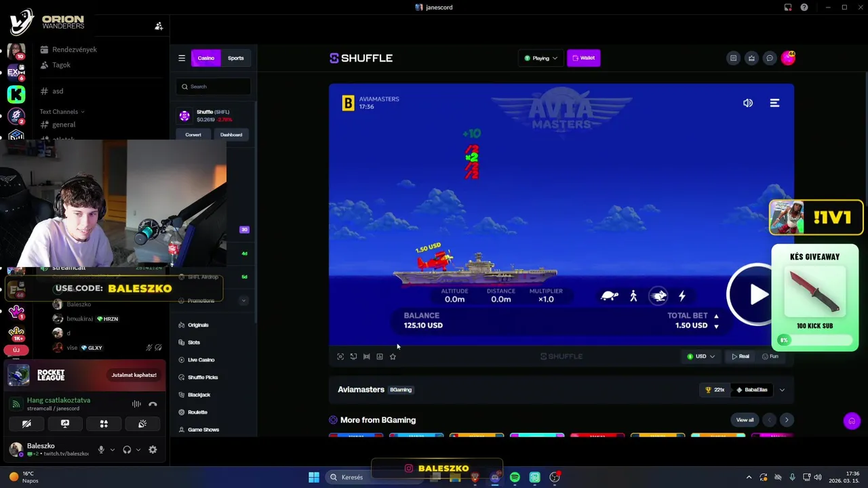Select turtle slow speed mode

coord(609,296)
